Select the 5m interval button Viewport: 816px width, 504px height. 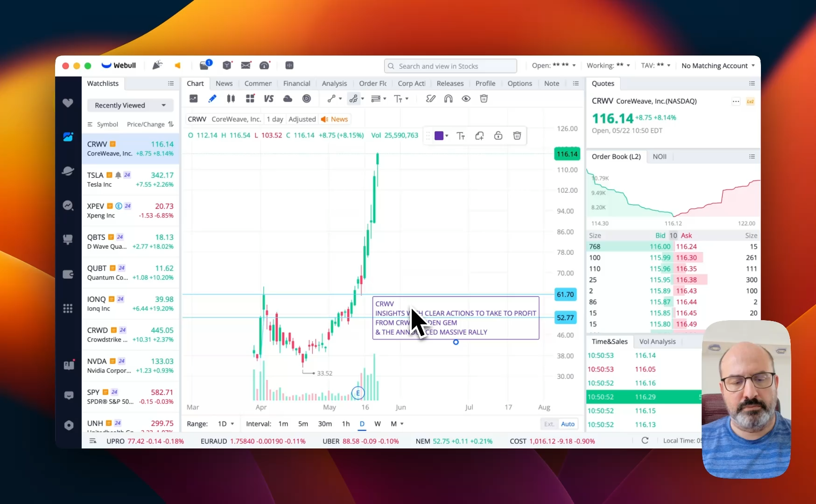coord(303,424)
